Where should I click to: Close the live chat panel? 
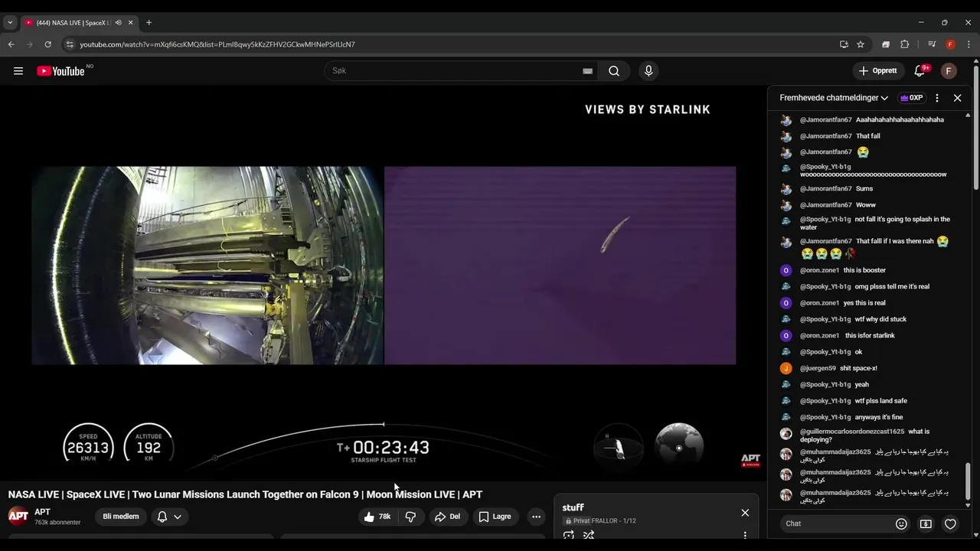click(957, 98)
